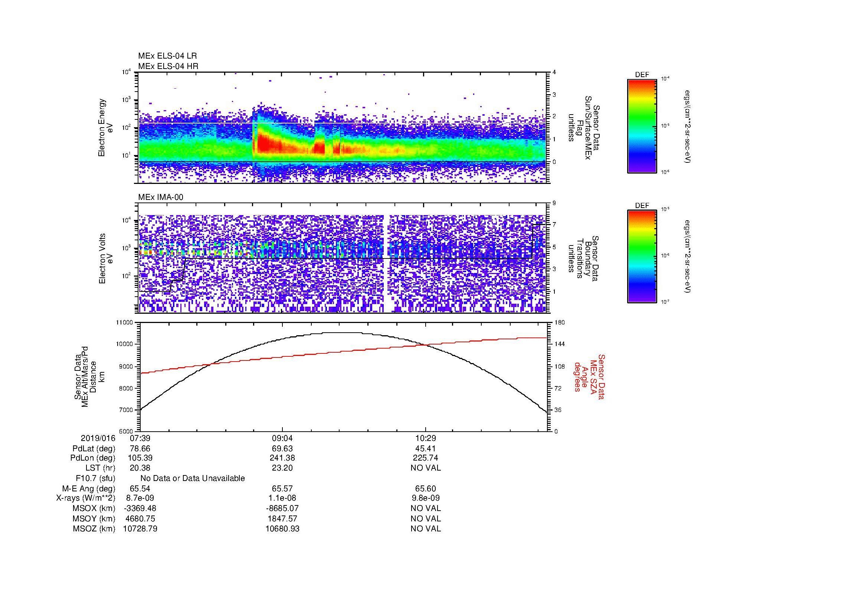Click the 'Boundary Transitions' axis label
The width and height of the screenshot is (868, 613).
[x=584, y=258]
